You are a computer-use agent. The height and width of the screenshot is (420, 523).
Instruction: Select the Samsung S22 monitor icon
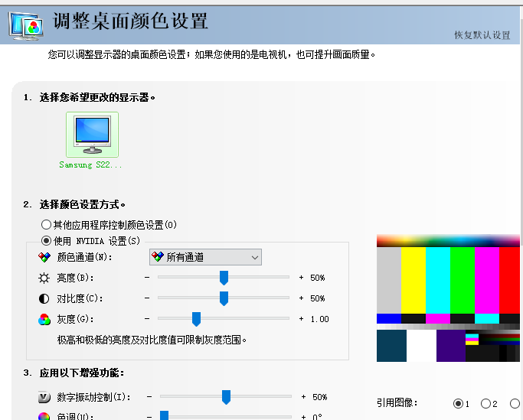pos(92,135)
